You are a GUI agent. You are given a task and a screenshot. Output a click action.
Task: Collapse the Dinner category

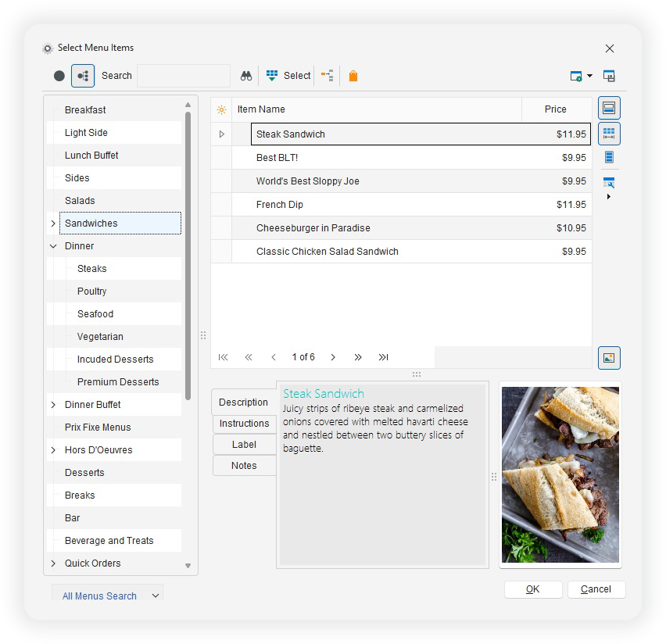tap(52, 245)
